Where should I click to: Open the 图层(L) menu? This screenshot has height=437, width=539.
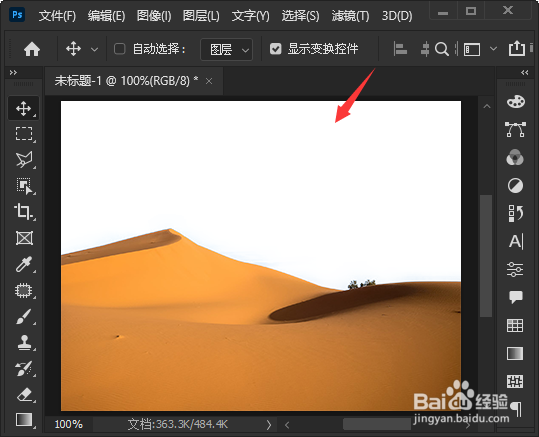(x=201, y=15)
